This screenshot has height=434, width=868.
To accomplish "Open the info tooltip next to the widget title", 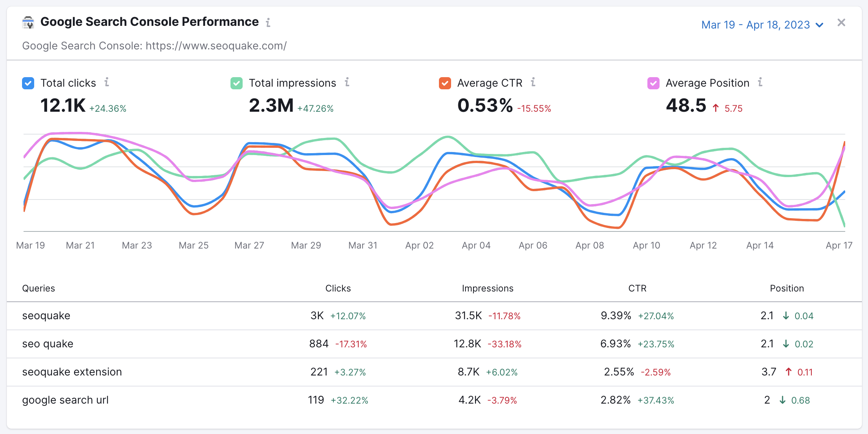I will pos(268,23).
